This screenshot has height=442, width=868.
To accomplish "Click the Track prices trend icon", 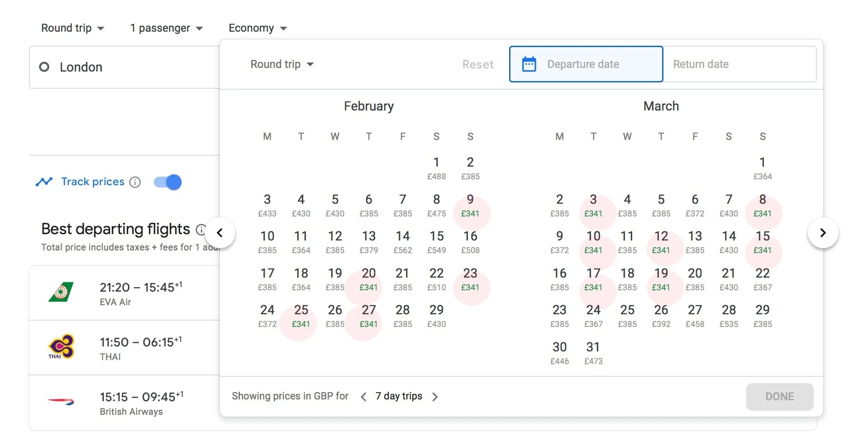I will tap(44, 182).
